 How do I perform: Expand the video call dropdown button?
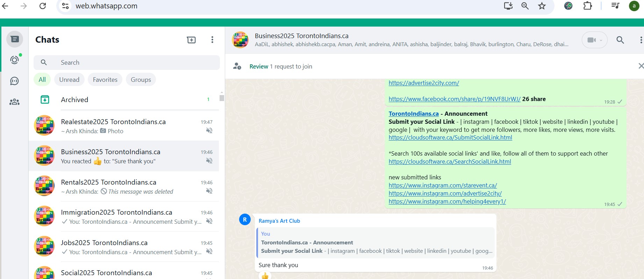(594, 40)
